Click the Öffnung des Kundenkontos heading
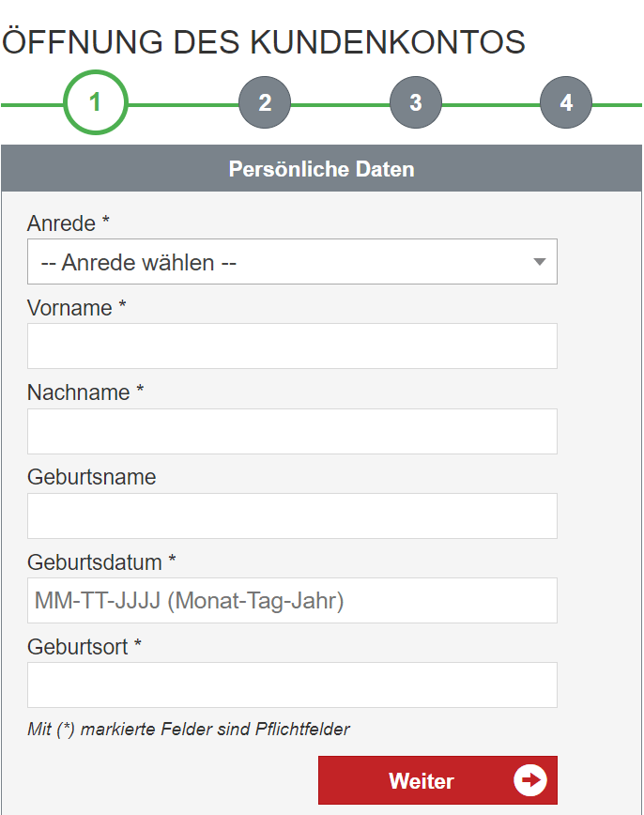Screen dimensions: 644x815 point(264,40)
